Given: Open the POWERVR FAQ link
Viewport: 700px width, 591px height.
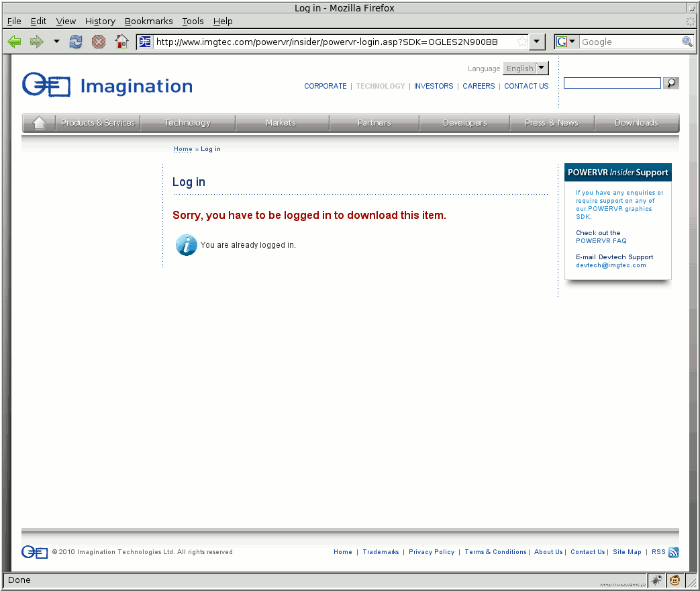Looking at the screenshot, I should 601,240.
